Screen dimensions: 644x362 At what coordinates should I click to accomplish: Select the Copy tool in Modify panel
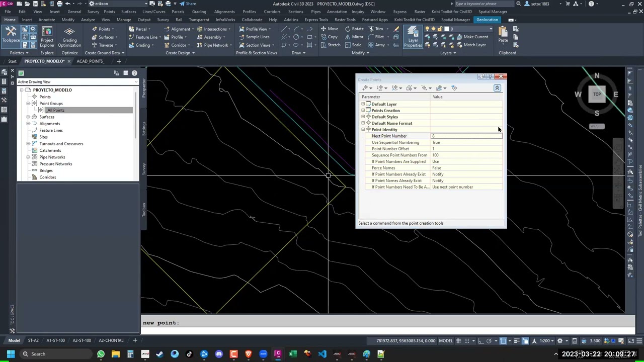point(329,37)
